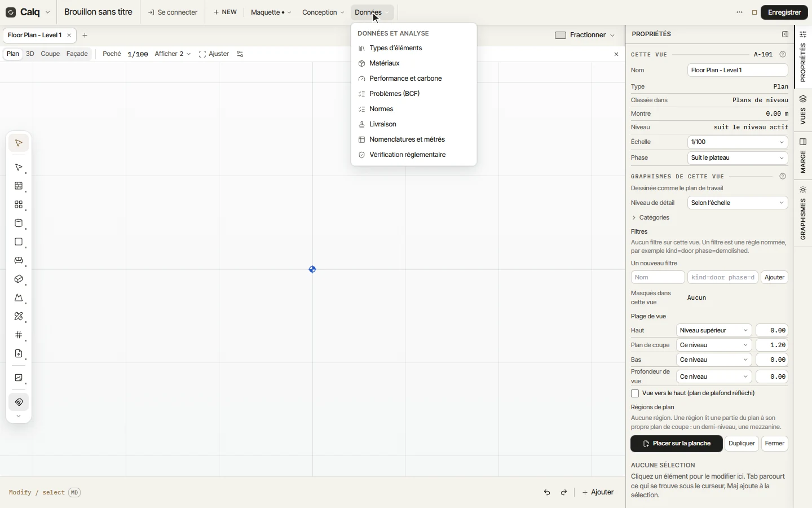Open 'Vérification réglementaire' menu item
The height and width of the screenshot is (508, 812).
pyautogui.click(x=414, y=155)
